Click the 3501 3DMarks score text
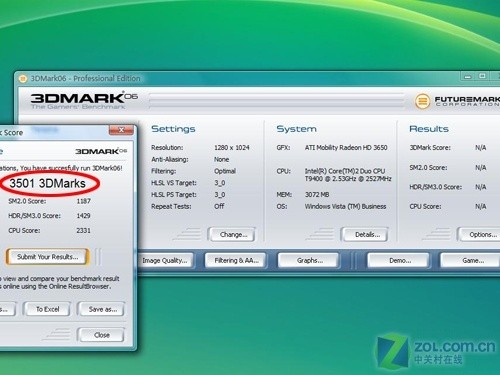 [x=47, y=183]
